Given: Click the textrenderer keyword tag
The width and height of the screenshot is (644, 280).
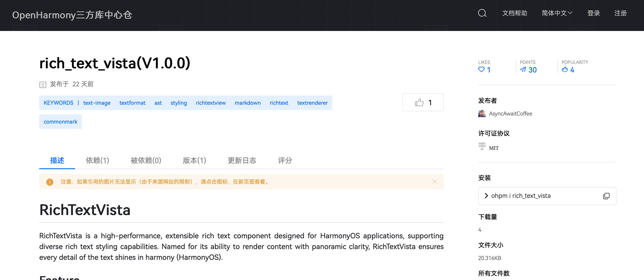Looking at the screenshot, I should coord(312,103).
